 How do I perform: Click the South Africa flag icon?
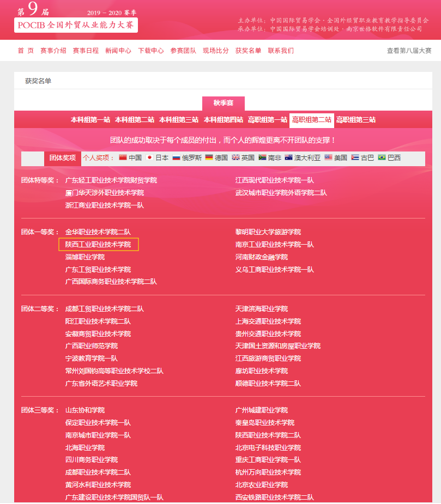click(262, 157)
